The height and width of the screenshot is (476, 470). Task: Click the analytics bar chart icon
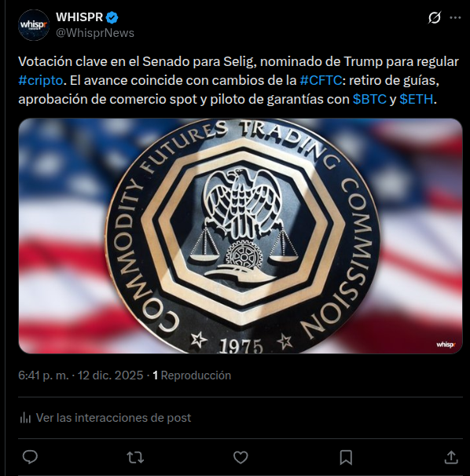click(x=25, y=418)
